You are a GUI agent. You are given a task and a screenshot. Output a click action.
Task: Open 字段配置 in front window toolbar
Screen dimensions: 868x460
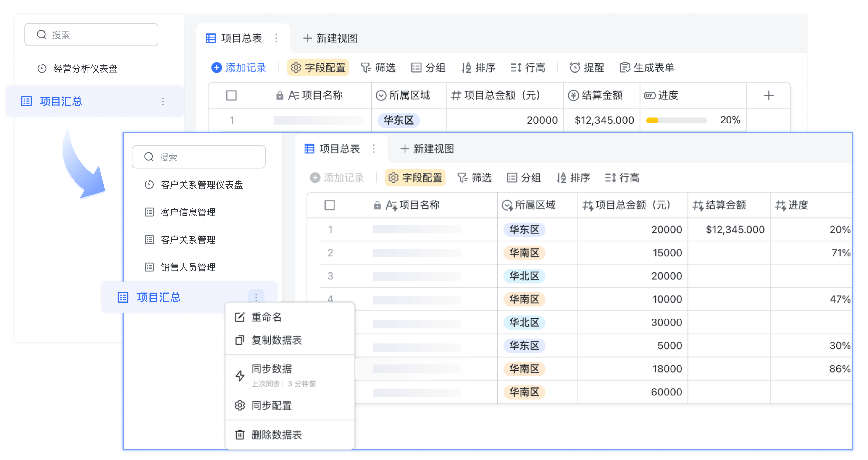pyautogui.click(x=415, y=178)
